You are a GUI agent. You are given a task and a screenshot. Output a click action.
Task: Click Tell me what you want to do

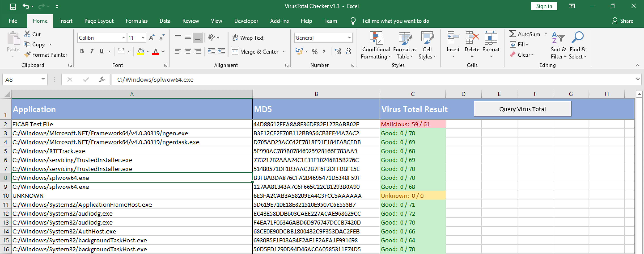tap(395, 21)
